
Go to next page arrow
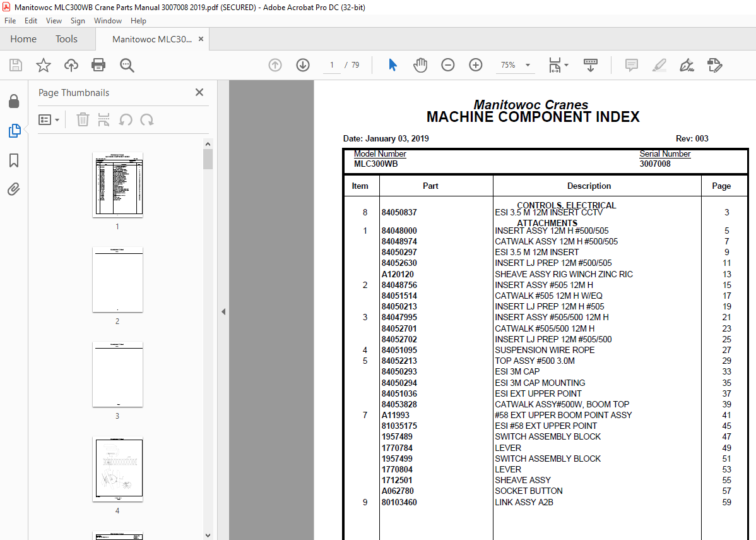[303, 64]
